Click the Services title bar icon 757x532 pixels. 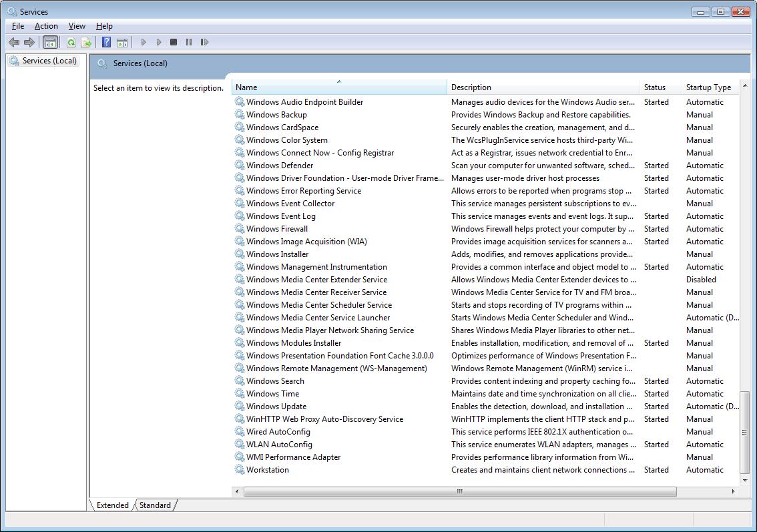pyautogui.click(x=12, y=11)
